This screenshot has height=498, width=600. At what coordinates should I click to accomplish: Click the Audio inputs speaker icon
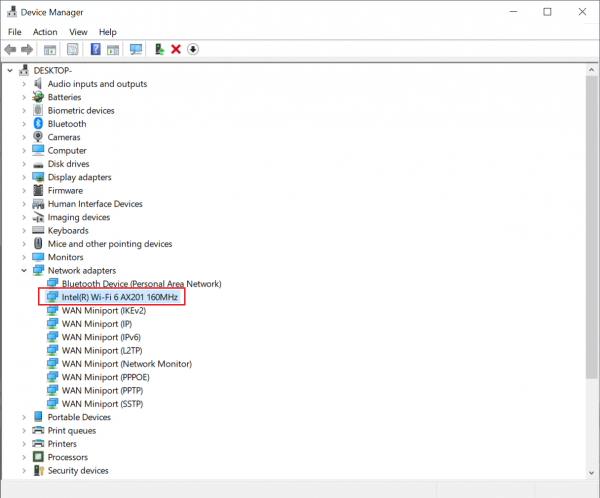point(38,83)
